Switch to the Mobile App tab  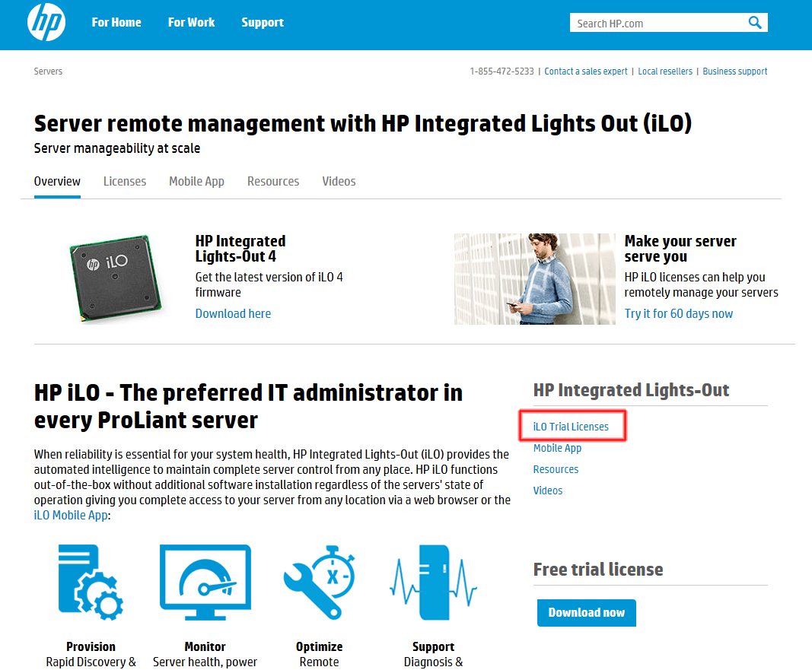click(196, 182)
